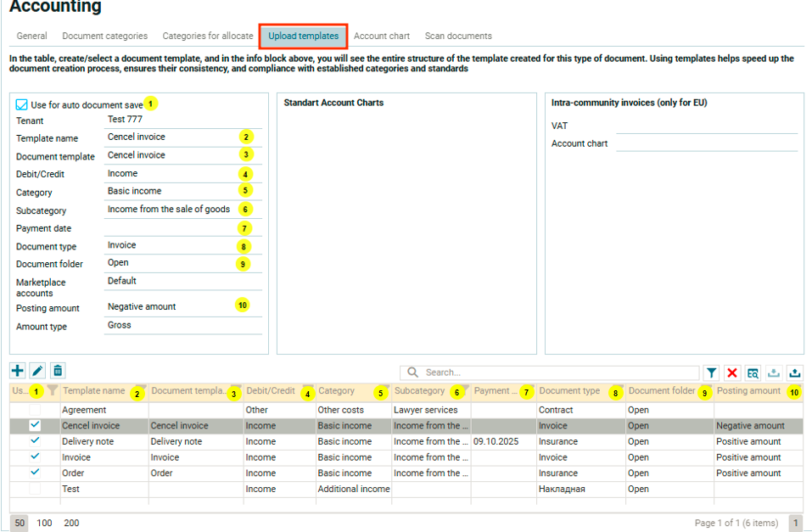Enable the checkbox in the Agreement row

(x=35, y=410)
